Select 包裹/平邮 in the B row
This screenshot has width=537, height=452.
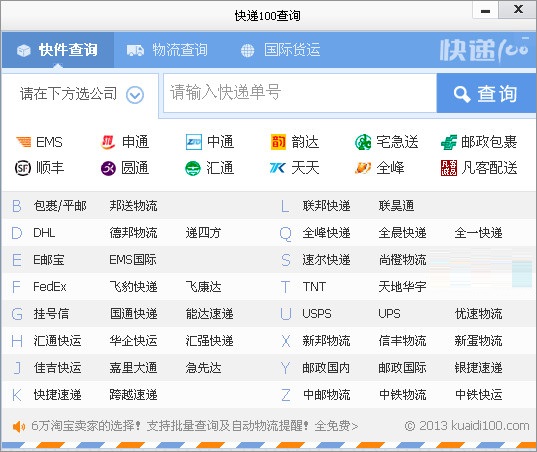point(60,206)
